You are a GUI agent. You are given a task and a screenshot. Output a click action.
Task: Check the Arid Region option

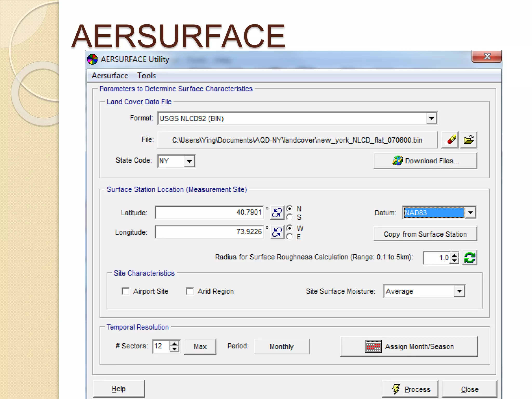point(190,291)
